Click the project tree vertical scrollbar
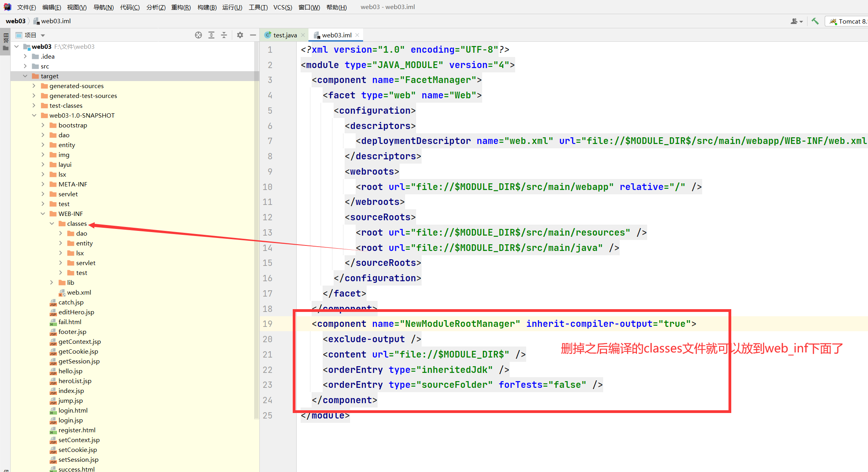868x472 pixels. tap(257, 236)
